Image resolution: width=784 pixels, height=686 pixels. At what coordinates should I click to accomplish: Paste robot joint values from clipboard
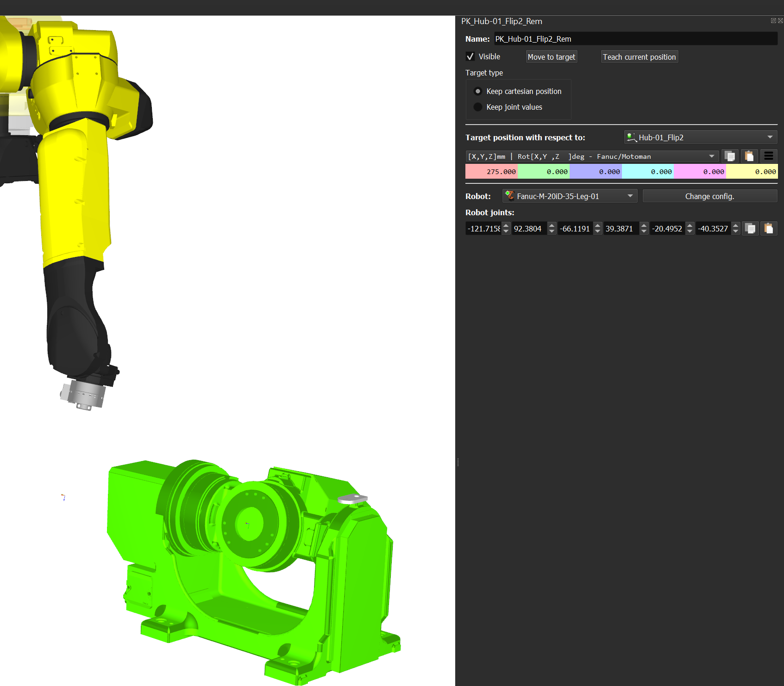click(769, 229)
